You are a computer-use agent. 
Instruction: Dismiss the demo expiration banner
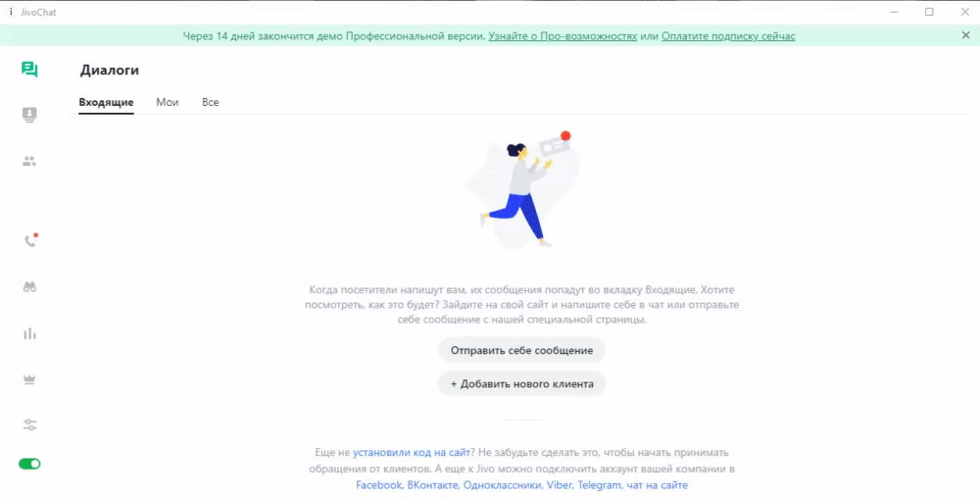tap(965, 35)
